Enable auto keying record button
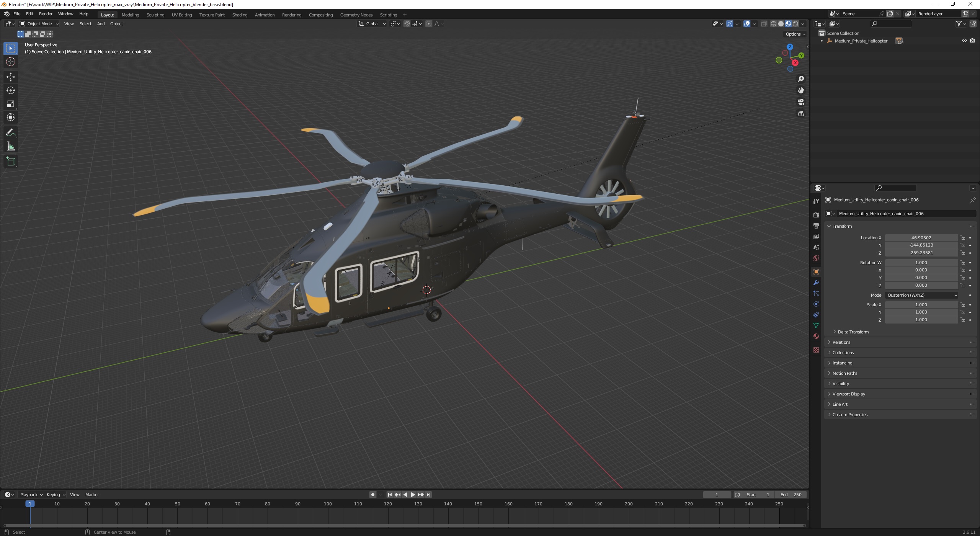Screen dimensions: 980x536 point(373,495)
